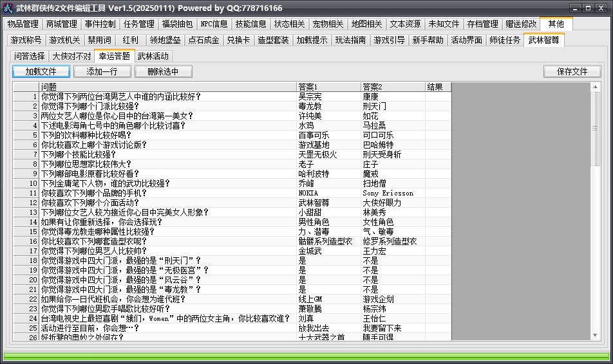Switch to the 宠物相关 tab
The image size is (613, 364).
(x=328, y=24)
